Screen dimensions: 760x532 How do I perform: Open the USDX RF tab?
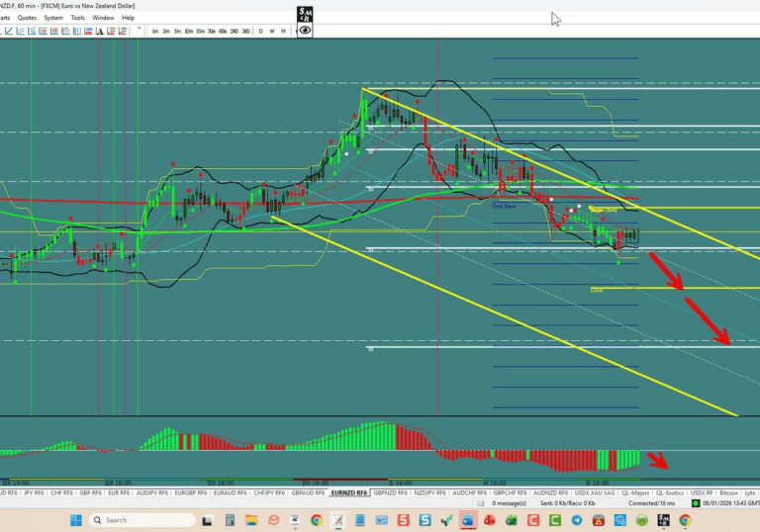point(702,492)
